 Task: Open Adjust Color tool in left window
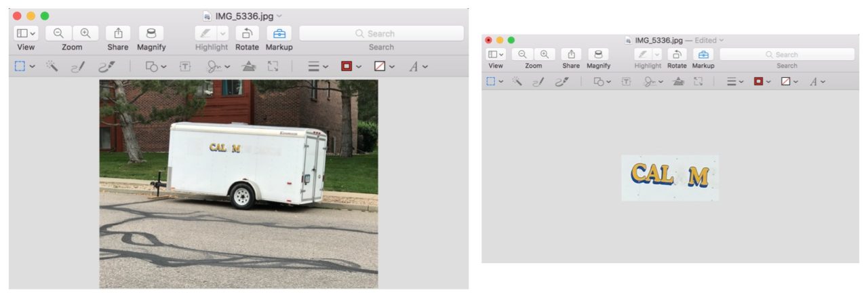point(249,66)
